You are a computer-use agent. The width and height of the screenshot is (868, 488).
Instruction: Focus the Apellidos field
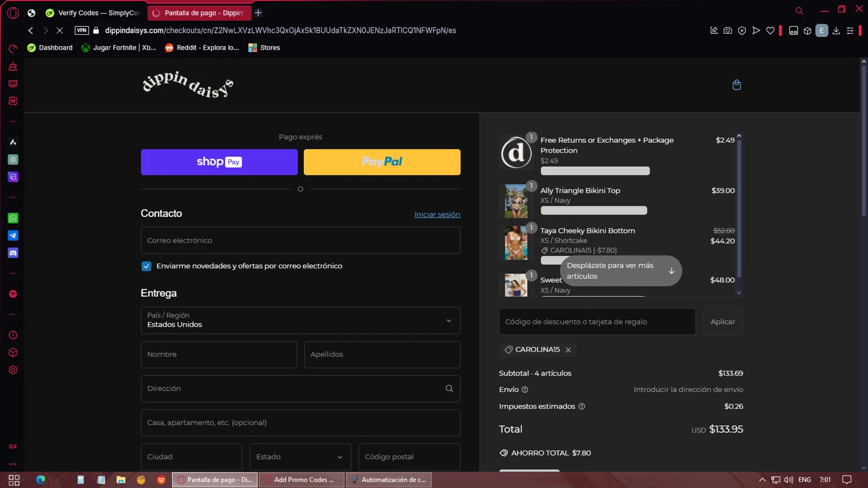(382, 354)
